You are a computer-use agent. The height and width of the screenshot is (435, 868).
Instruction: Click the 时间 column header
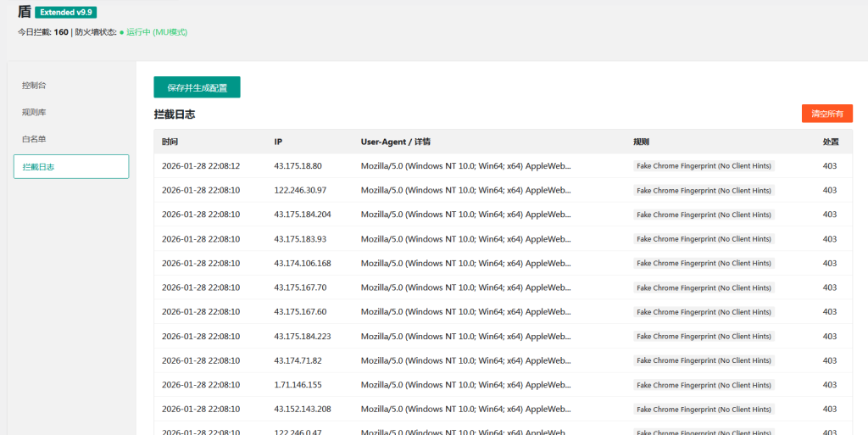[x=170, y=142]
